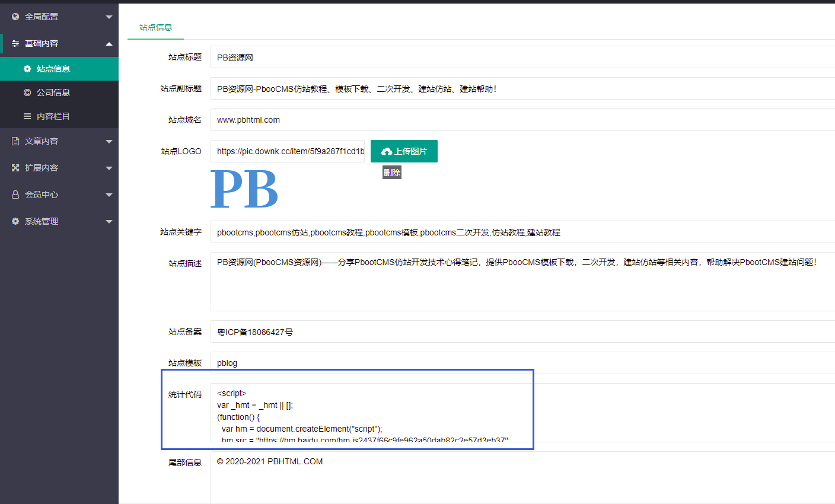Click the 会员中心 user icon
Screen dimensions: 835x504
tap(15, 194)
